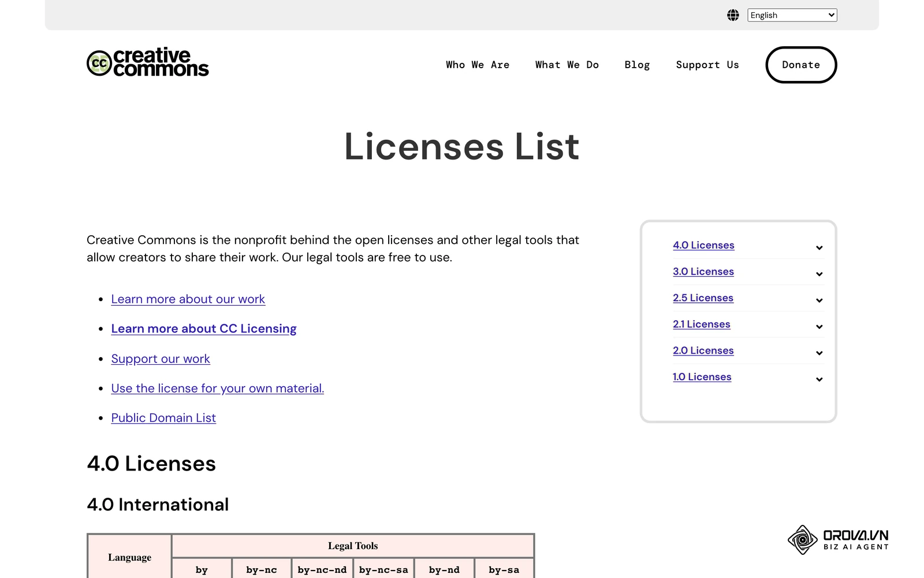Open the Support our work link
Screen dimensions: 924x578
(161, 358)
